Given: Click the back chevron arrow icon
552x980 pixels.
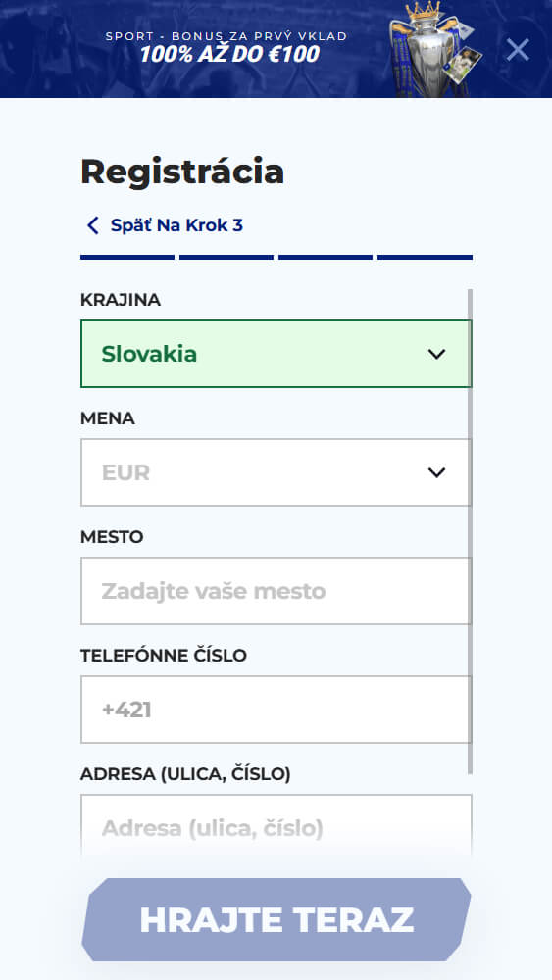Looking at the screenshot, I should [93, 225].
